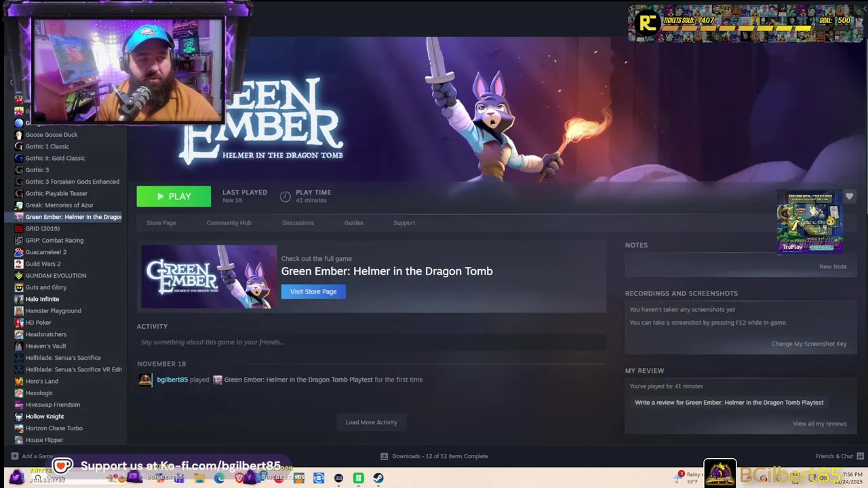This screenshot has width=868, height=488.
Task: Open the GRID (2019) game icon
Action: (19, 228)
